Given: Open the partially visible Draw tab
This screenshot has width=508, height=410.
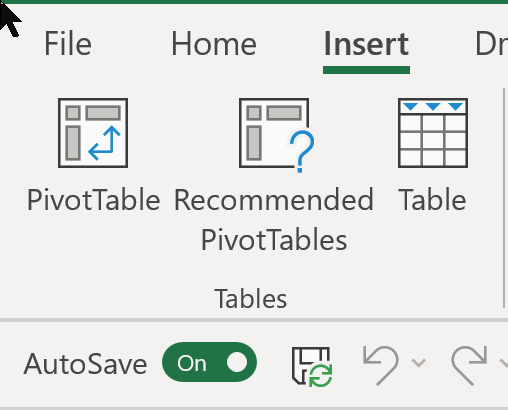Looking at the screenshot, I should click(x=492, y=44).
